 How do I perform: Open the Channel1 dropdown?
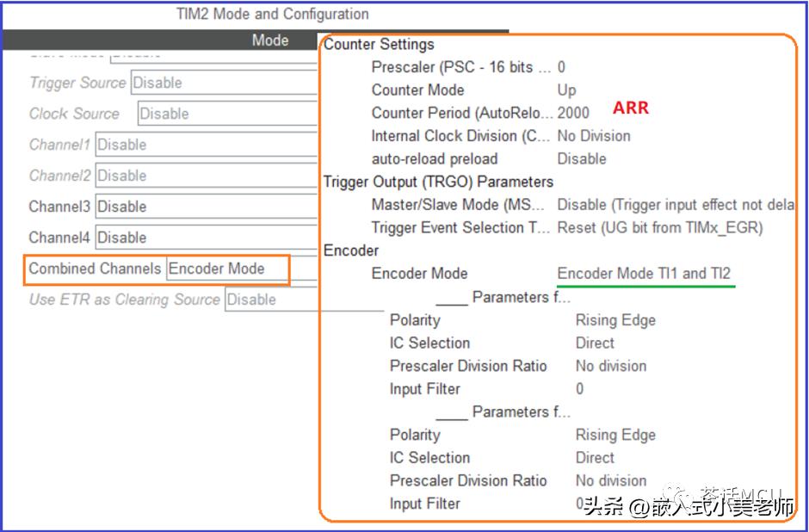pos(224,144)
